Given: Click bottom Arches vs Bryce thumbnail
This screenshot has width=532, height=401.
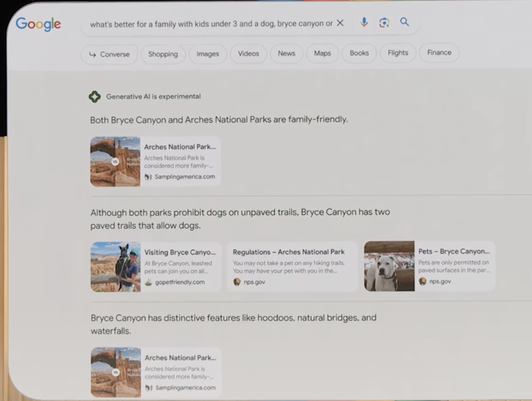Looking at the screenshot, I should 116,372.
